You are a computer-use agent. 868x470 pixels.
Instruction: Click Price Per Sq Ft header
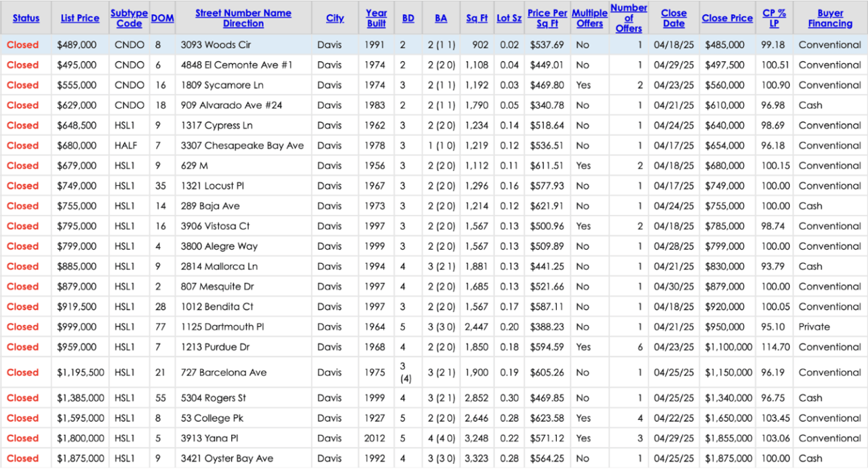547,18
